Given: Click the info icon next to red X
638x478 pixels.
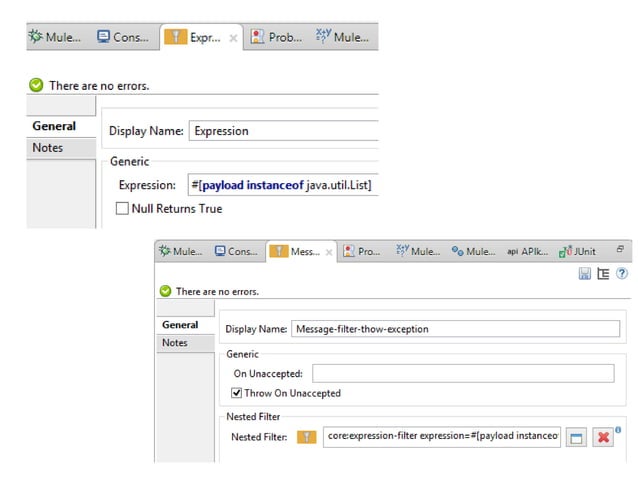Looking at the screenshot, I should [619, 430].
